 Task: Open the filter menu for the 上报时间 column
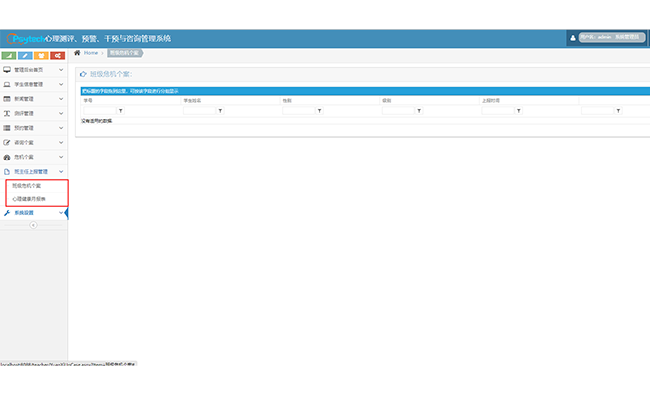tap(519, 111)
